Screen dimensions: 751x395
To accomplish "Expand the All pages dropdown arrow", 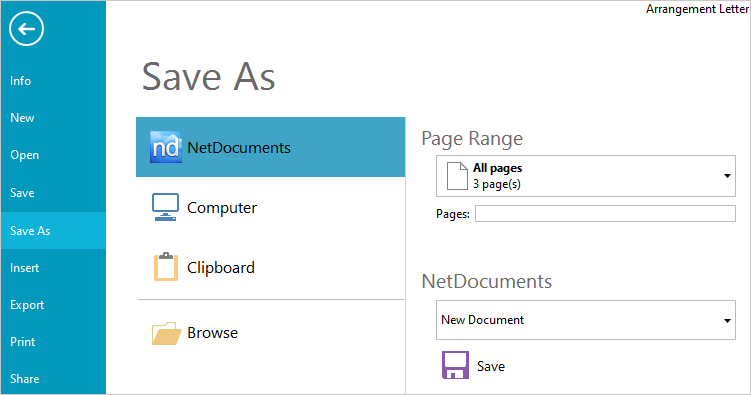I will click(727, 176).
